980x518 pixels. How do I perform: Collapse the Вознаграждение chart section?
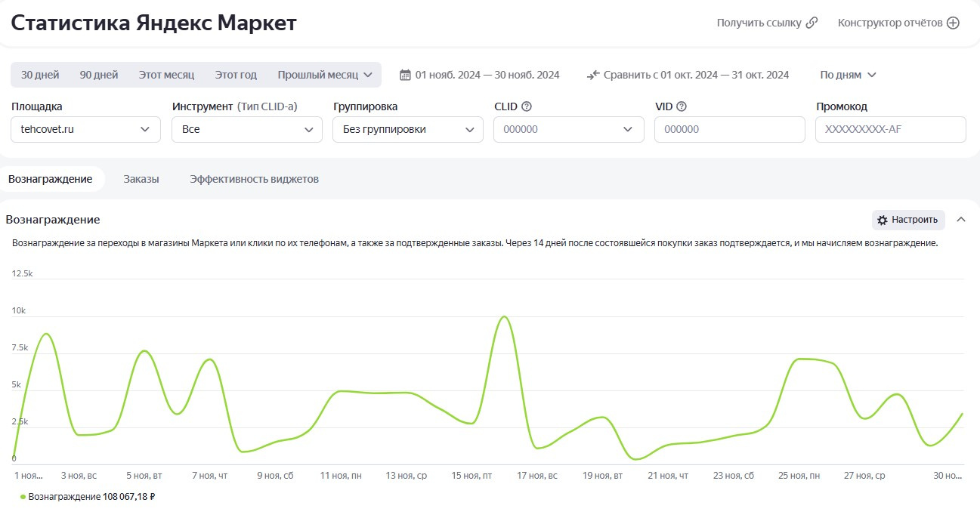[x=961, y=220]
